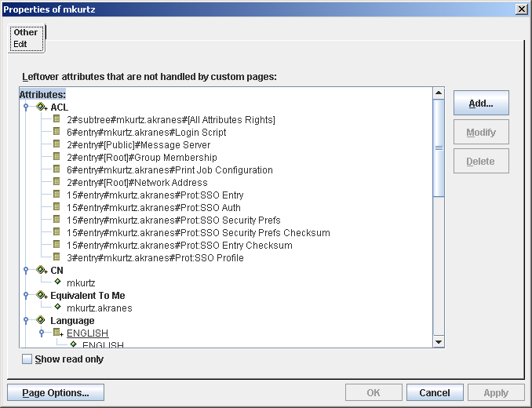Screen dimensions: 532x408
Task: Select 2#entry#[Root]#Network Address row
Action: point(137,183)
